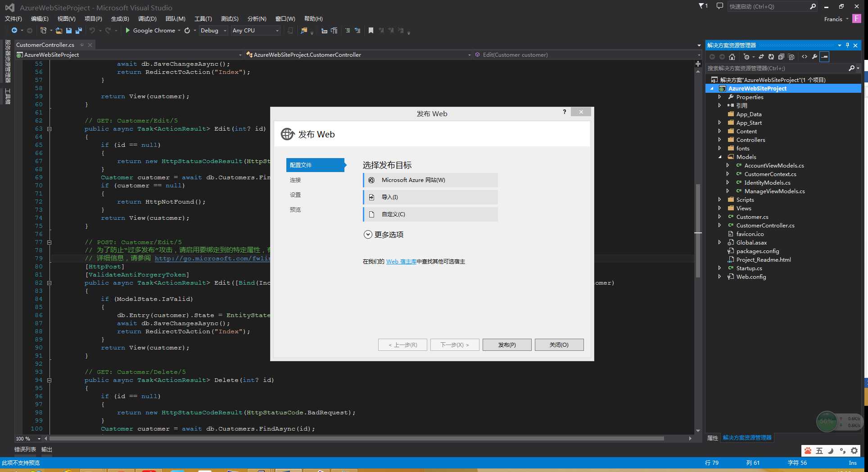Open the 调试(D) Debug menu
The width and height of the screenshot is (868, 472).
pos(147,18)
